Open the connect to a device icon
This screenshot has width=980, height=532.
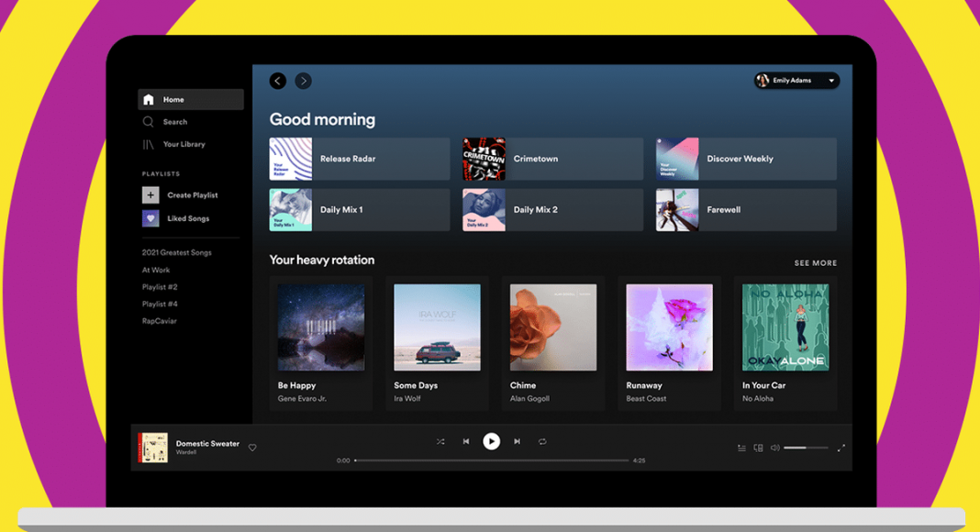coord(758,448)
